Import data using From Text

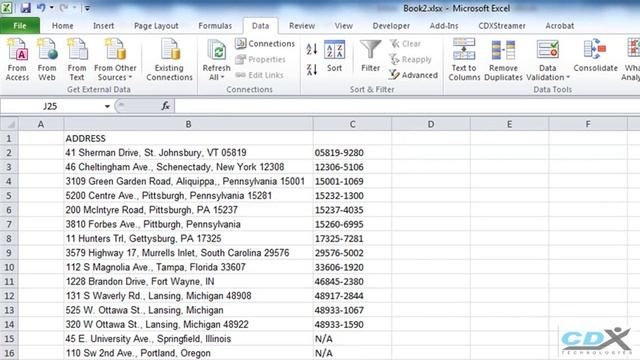tap(77, 60)
